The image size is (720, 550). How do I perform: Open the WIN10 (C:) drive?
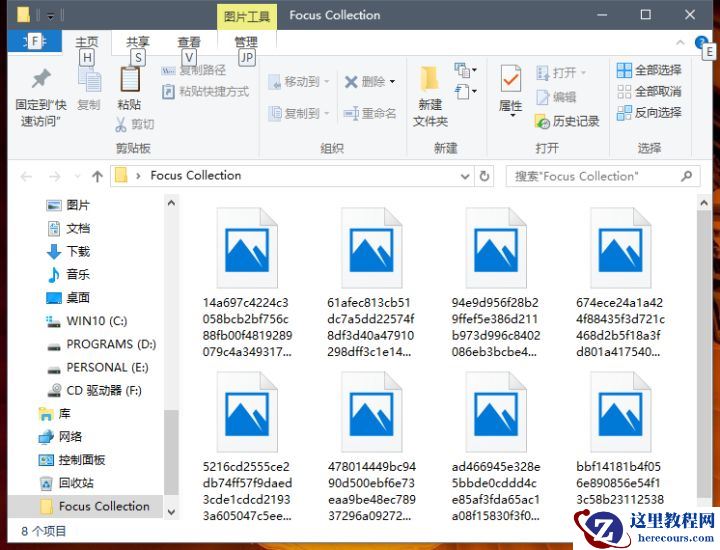pos(86,320)
